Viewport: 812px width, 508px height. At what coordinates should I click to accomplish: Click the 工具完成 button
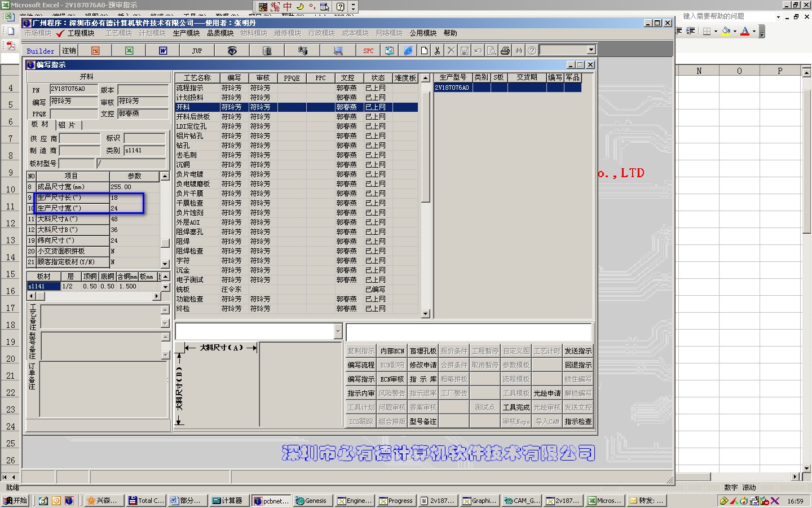516,408
